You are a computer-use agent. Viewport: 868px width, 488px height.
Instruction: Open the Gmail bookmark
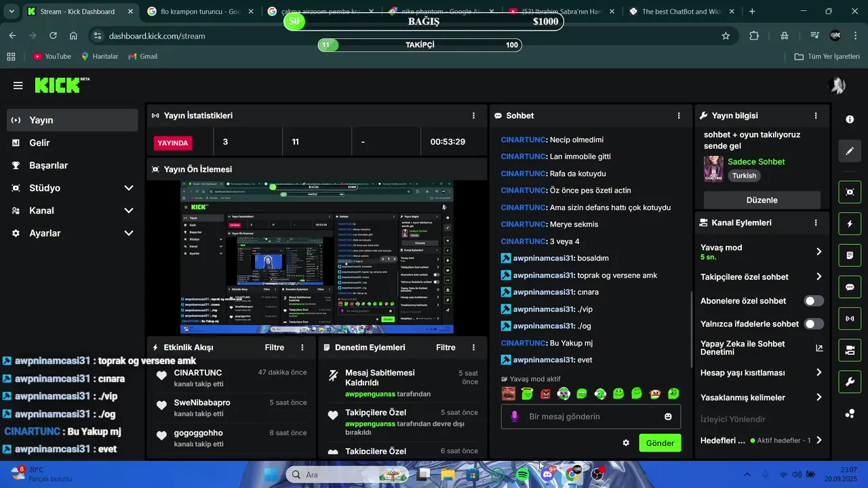click(142, 56)
